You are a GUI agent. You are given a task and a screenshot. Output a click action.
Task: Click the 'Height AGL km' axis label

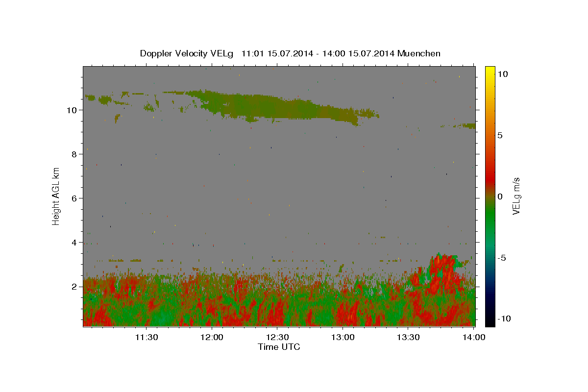56,196
